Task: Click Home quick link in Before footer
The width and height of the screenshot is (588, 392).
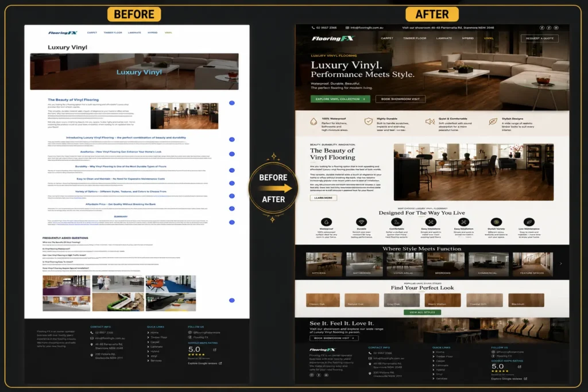Action: pos(153,332)
